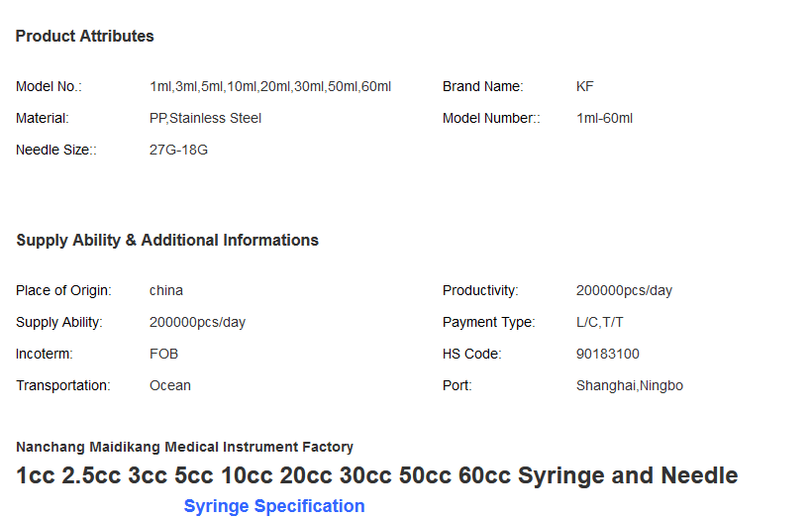812x518 pixels.
Task: Click the Material label
Action: tap(43, 118)
